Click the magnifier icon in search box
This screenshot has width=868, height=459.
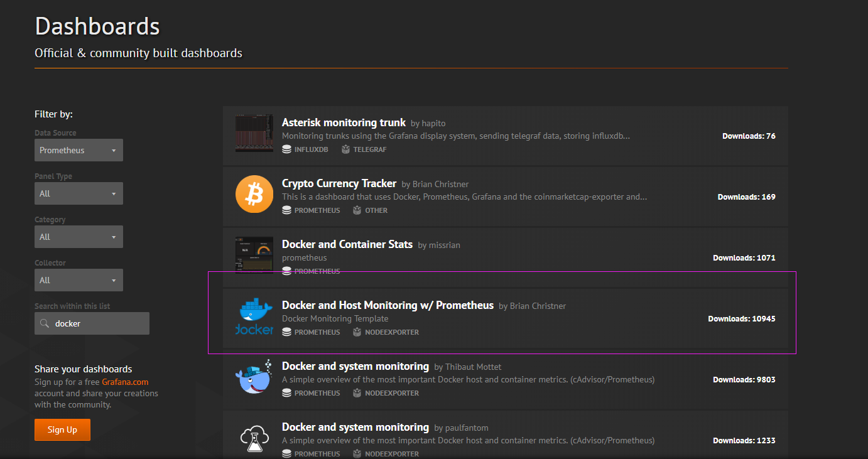(45, 323)
